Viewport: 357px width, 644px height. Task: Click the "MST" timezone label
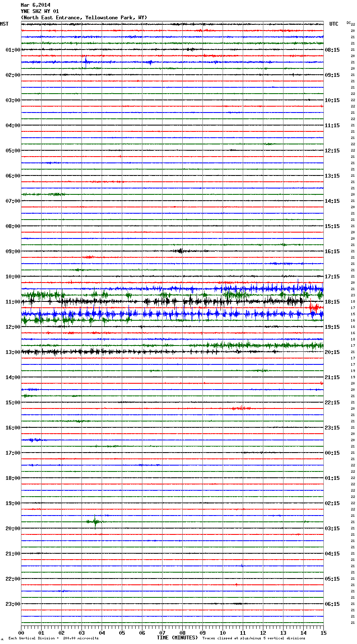click(x=4, y=24)
